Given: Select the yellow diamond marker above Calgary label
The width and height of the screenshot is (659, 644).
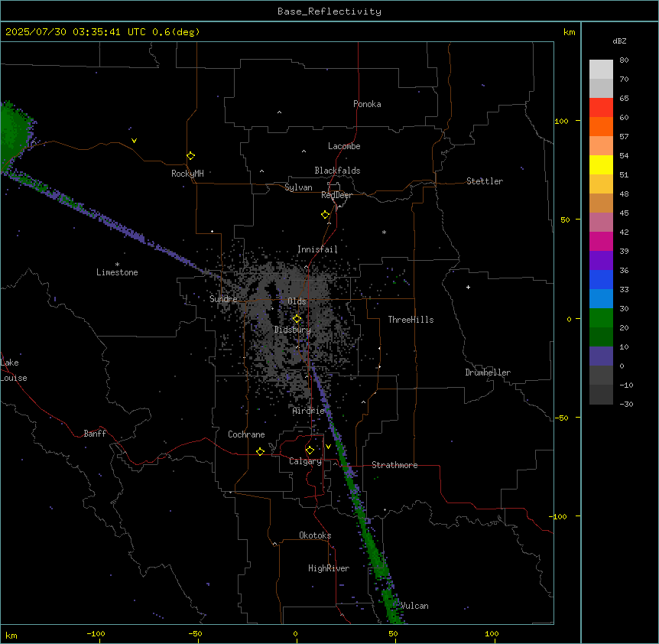Looking at the screenshot, I should click(310, 450).
